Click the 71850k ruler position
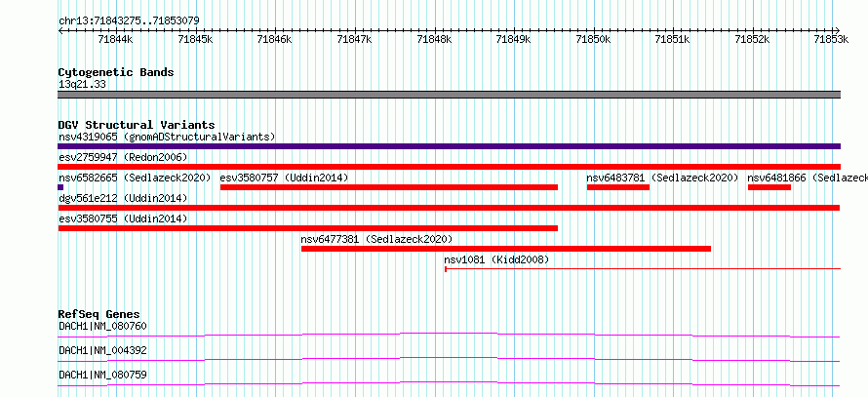The width and height of the screenshot is (868, 397). 593,39
